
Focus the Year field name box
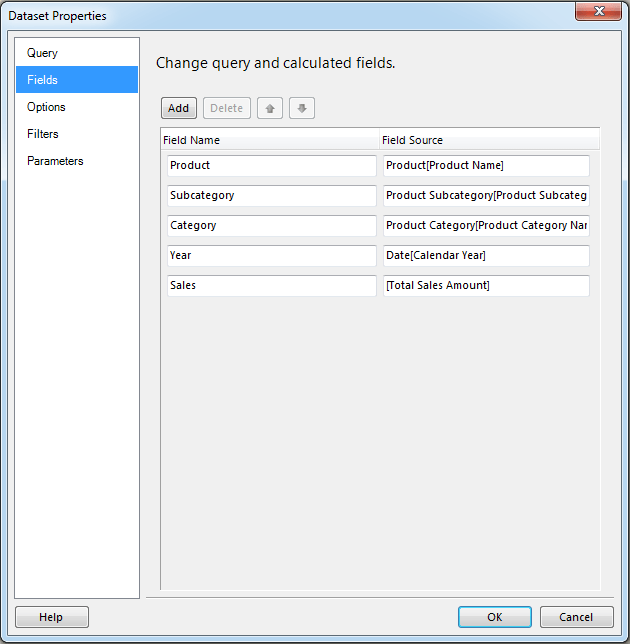tap(271, 256)
